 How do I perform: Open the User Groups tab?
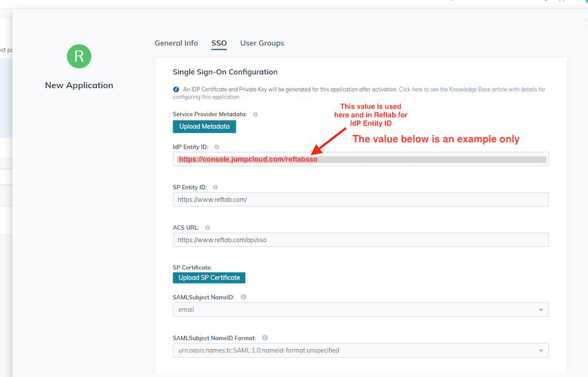point(262,43)
